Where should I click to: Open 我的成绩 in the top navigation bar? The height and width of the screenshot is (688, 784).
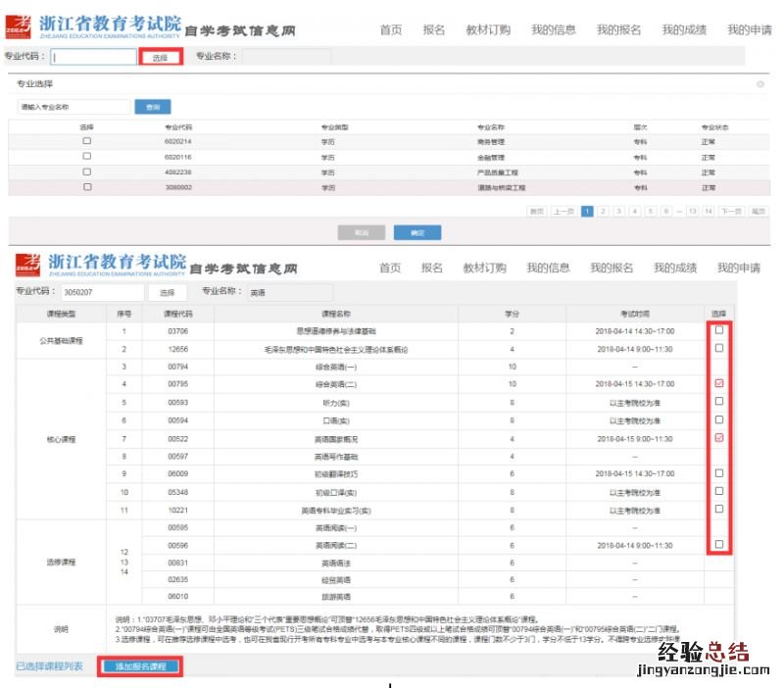(x=684, y=30)
